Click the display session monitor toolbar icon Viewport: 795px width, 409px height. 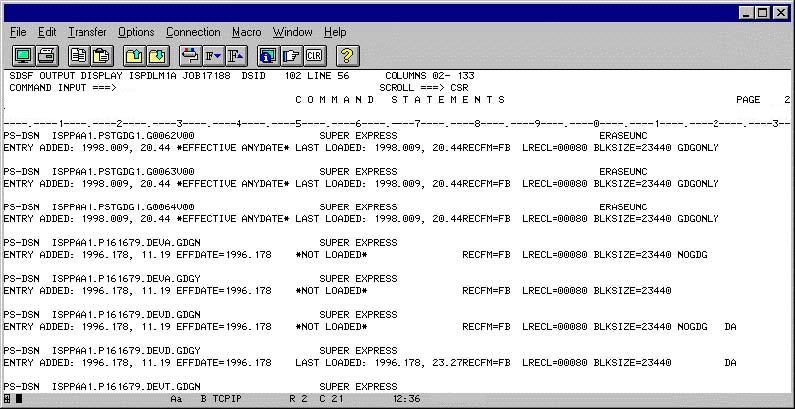(23, 55)
